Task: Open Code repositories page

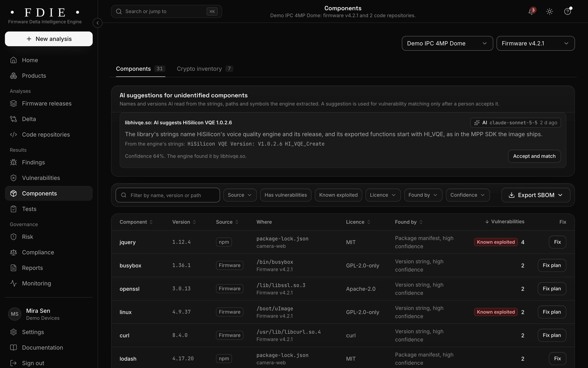Action: point(49,135)
